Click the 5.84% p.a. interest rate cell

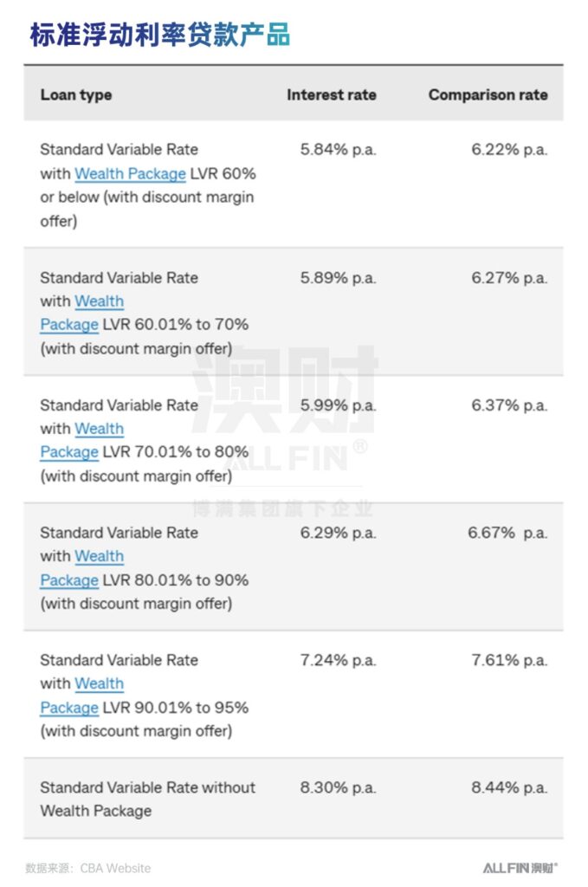[x=338, y=149]
